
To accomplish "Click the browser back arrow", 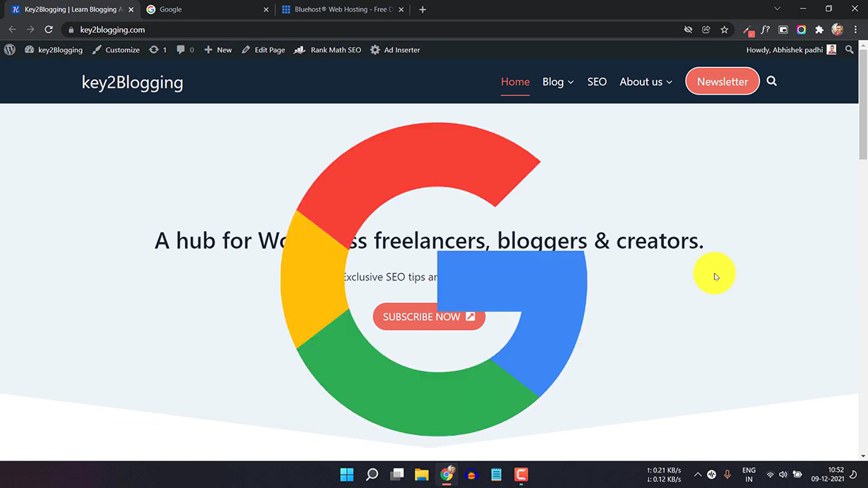I will (12, 29).
